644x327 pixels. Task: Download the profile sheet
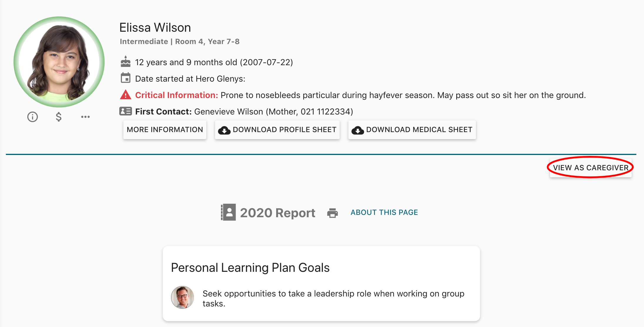[277, 130]
